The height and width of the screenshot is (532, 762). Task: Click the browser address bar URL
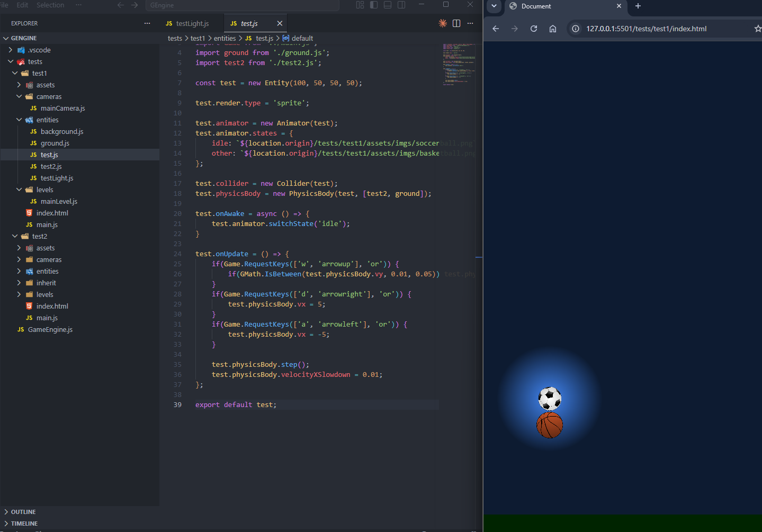click(x=646, y=29)
